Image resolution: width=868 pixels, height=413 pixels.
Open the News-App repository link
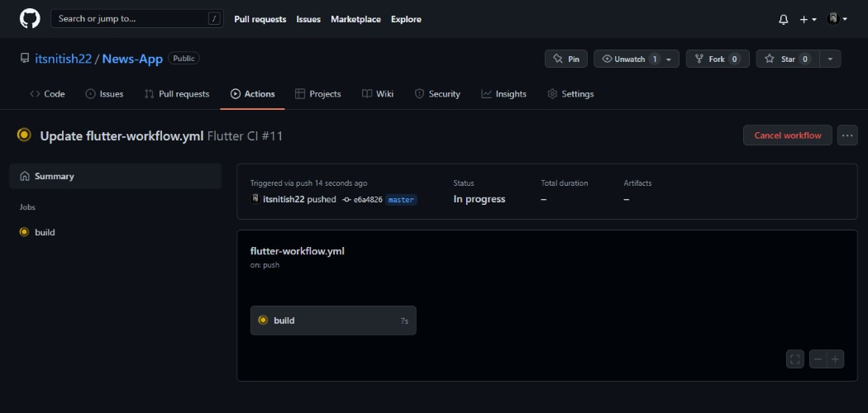coord(132,59)
